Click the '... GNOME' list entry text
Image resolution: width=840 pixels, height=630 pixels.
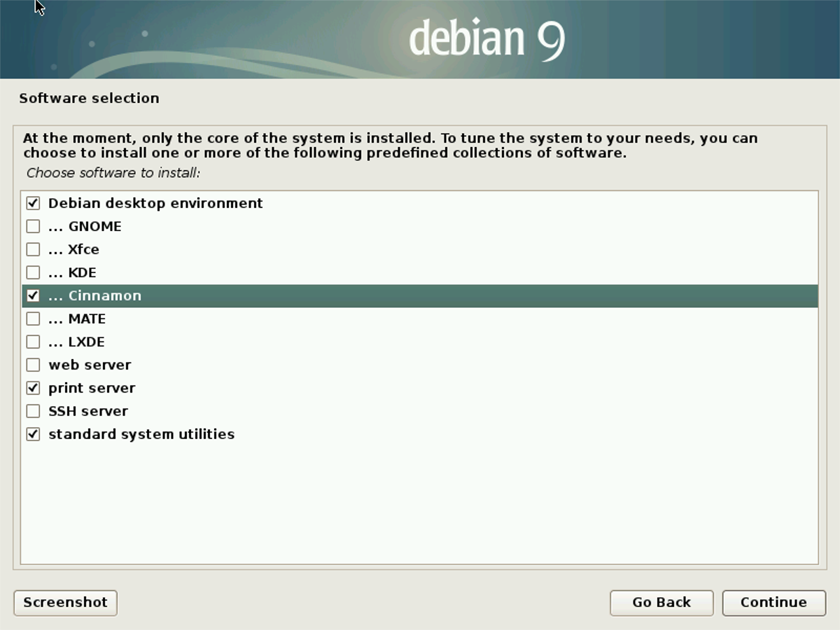coord(85,227)
